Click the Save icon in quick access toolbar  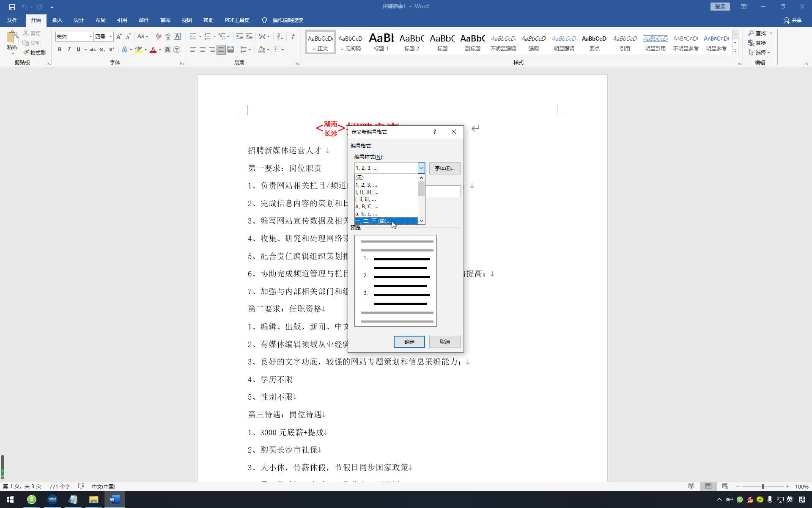[x=12, y=7]
